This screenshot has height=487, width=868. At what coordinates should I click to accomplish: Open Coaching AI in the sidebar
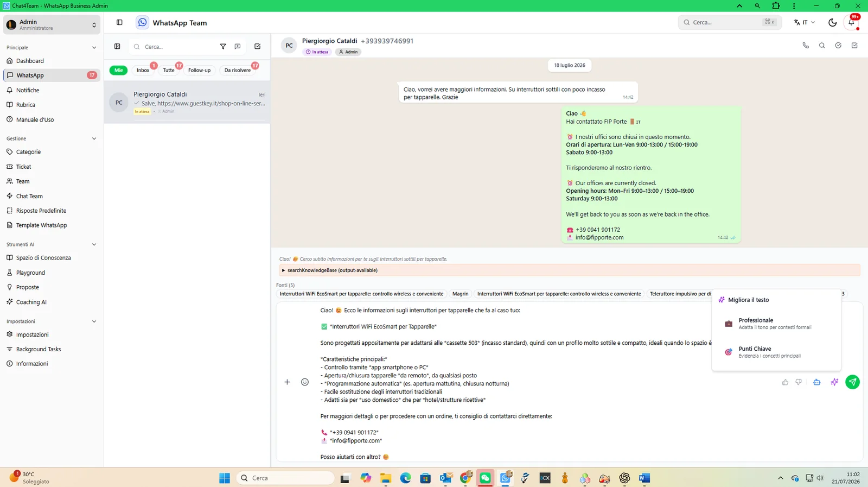(52, 302)
